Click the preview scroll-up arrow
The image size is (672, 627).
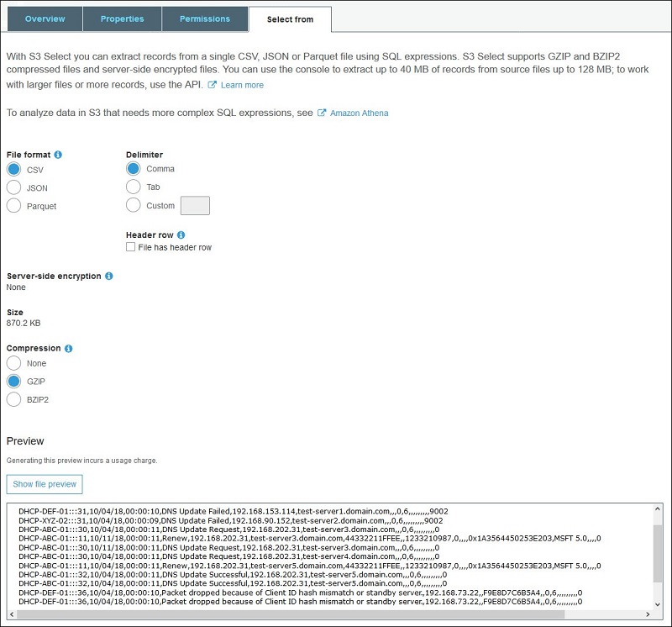pyautogui.click(x=658, y=509)
